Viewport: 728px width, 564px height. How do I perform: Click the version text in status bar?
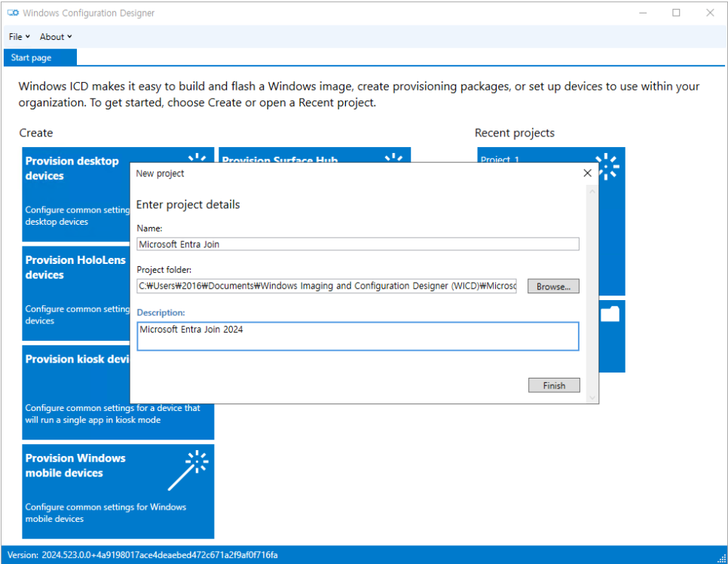tap(142, 555)
